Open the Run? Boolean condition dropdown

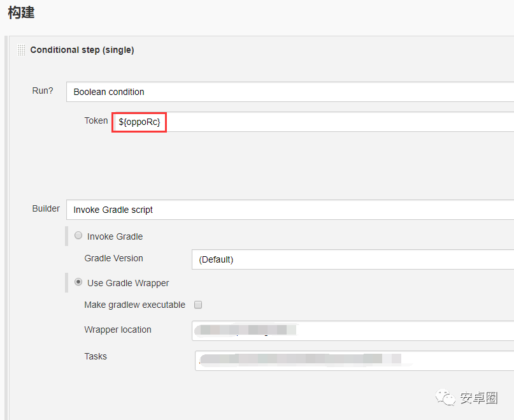click(x=290, y=92)
